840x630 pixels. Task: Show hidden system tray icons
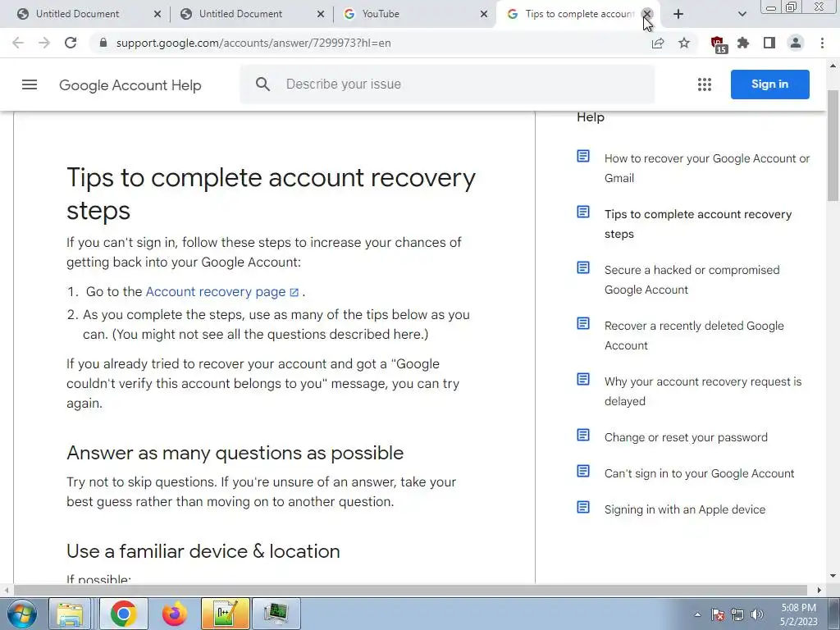(x=697, y=614)
